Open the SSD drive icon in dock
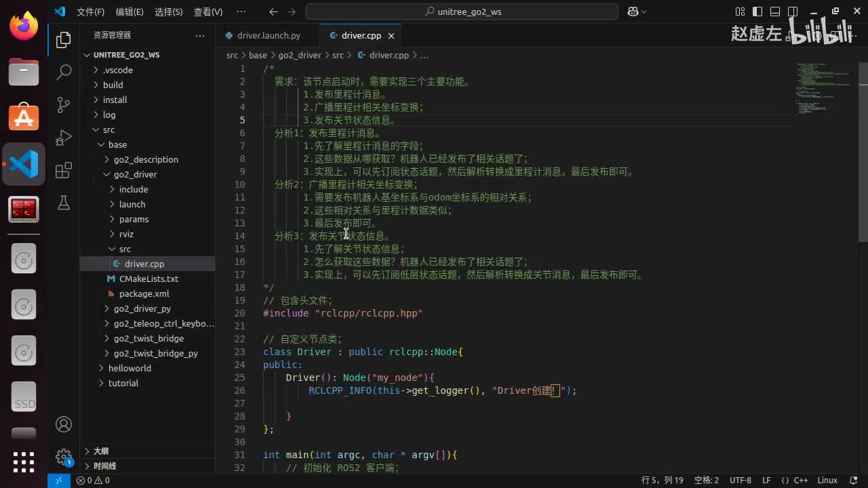This screenshot has height=488, width=868. click(x=24, y=398)
